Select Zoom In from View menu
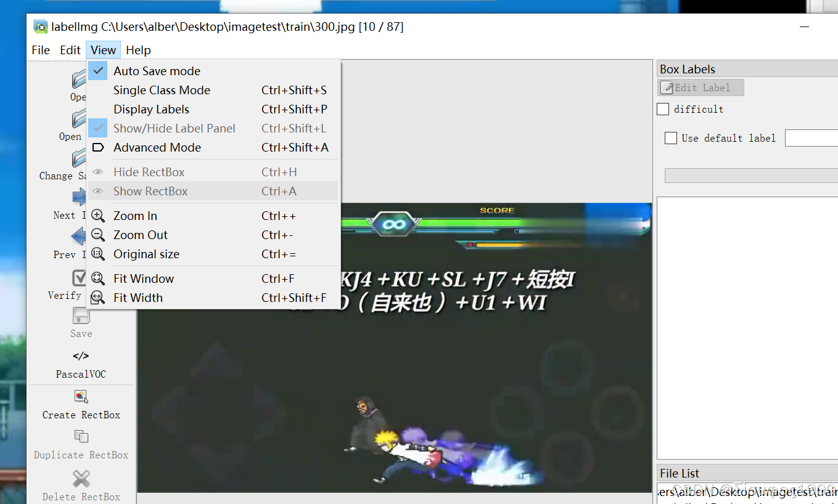The width and height of the screenshot is (838, 504). tap(213, 216)
